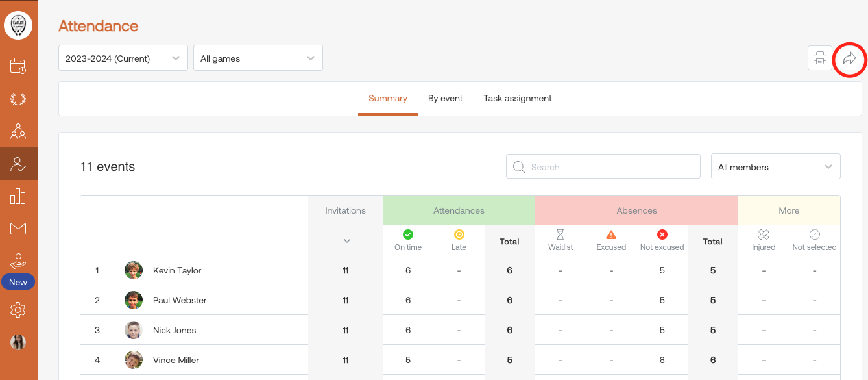Open the All games filter dropdown

tap(258, 58)
